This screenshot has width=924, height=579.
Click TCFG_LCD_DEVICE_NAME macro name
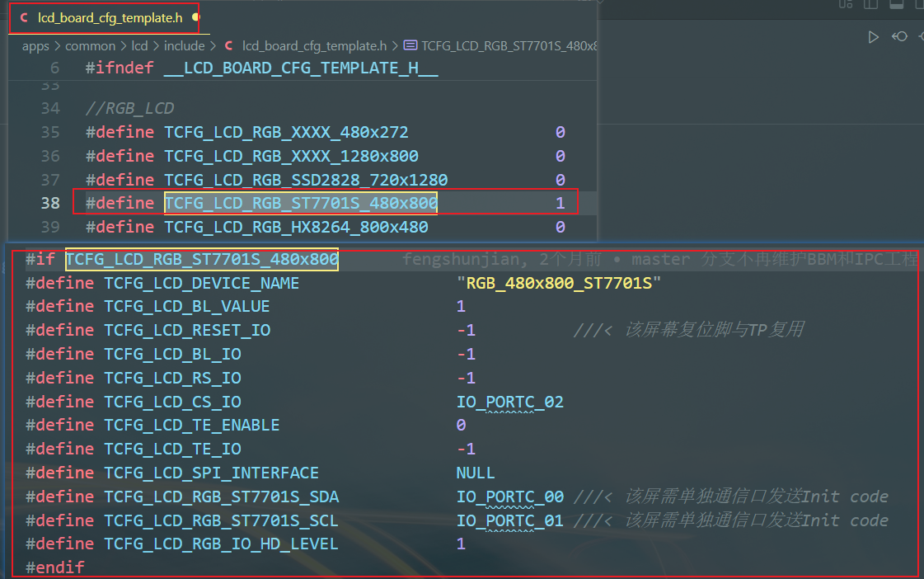coord(202,283)
